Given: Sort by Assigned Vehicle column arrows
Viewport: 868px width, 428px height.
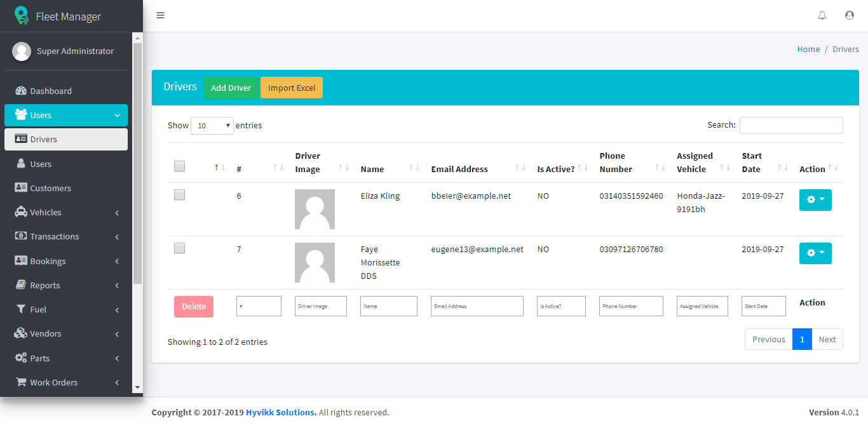Looking at the screenshot, I should click(725, 167).
